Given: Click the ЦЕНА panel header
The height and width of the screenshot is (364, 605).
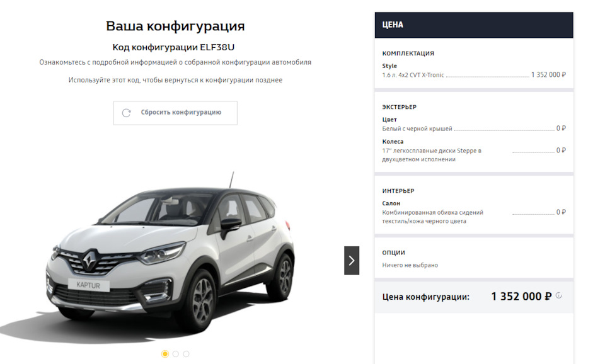Looking at the screenshot, I should click(x=474, y=25).
